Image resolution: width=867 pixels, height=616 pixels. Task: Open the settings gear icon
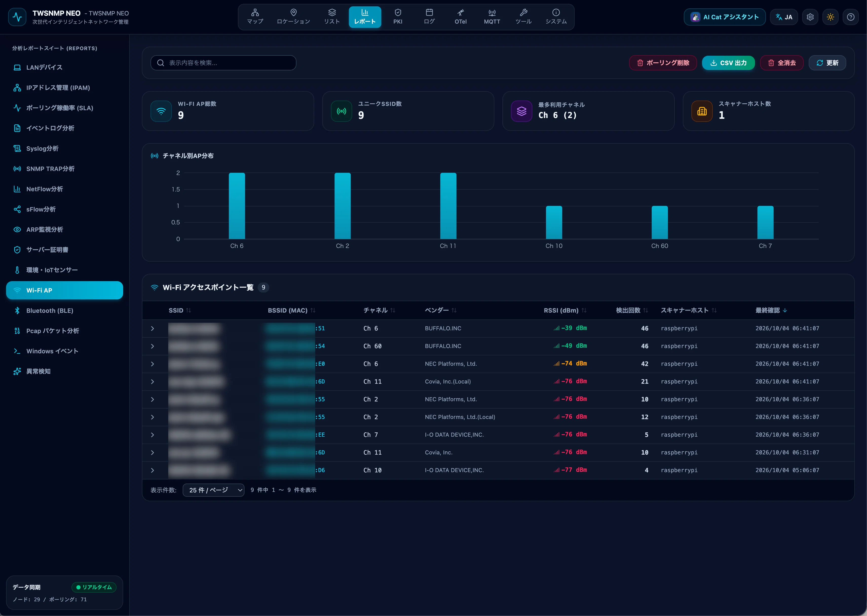click(x=810, y=17)
